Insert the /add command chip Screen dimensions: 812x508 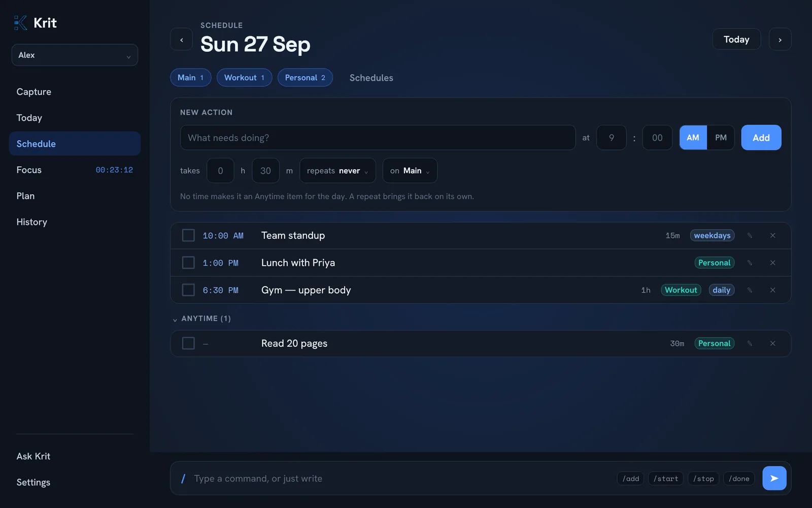pyautogui.click(x=630, y=479)
